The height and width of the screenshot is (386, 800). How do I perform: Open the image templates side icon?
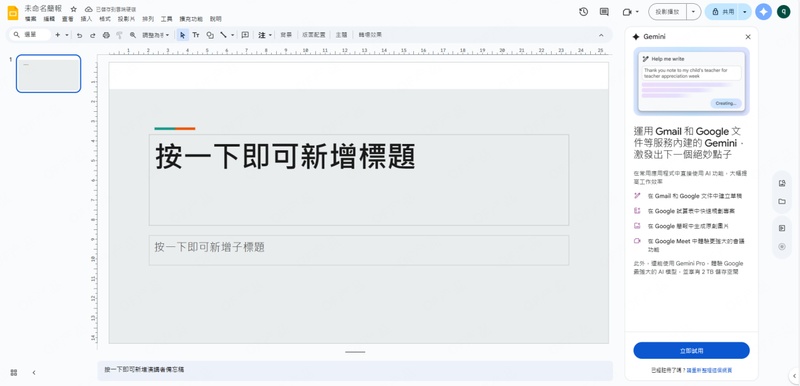click(782, 183)
